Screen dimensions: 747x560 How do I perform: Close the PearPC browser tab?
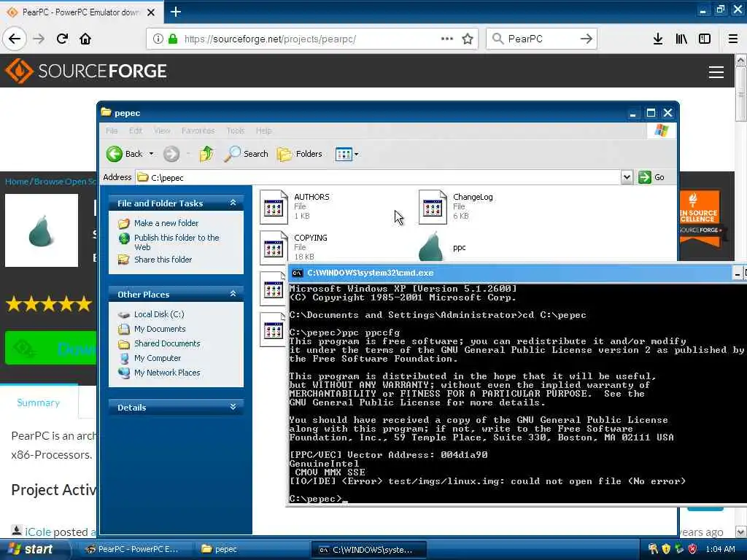pyautogui.click(x=150, y=12)
